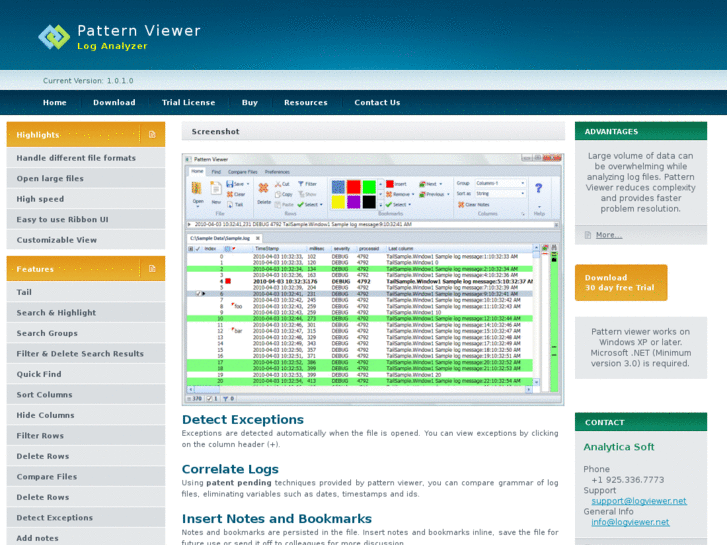
Task: Select the yellow bookmark color swatch
Action: [338, 202]
